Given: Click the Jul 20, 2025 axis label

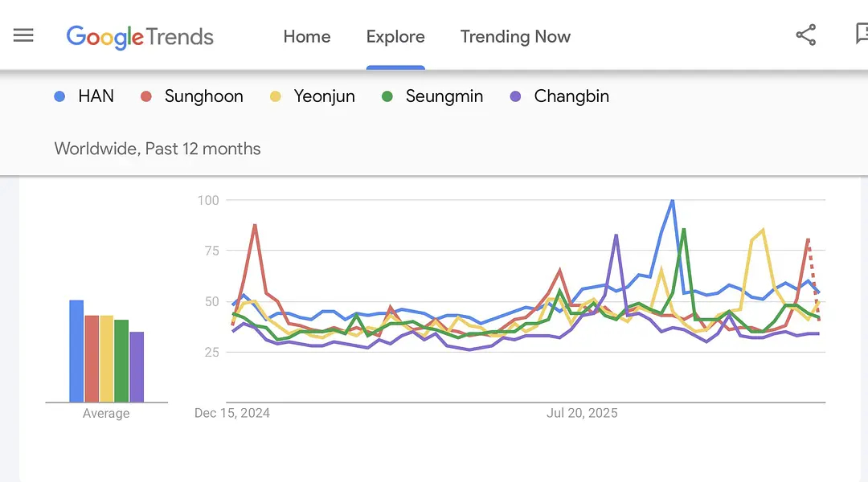Looking at the screenshot, I should pyautogui.click(x=582, y=413).
